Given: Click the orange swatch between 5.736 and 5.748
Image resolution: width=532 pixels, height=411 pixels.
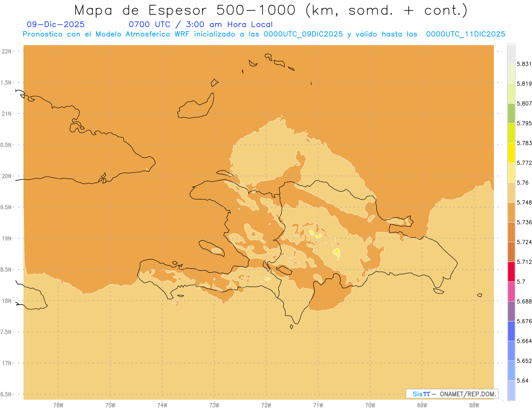Looking at the screenshot, I should [511, 212].
